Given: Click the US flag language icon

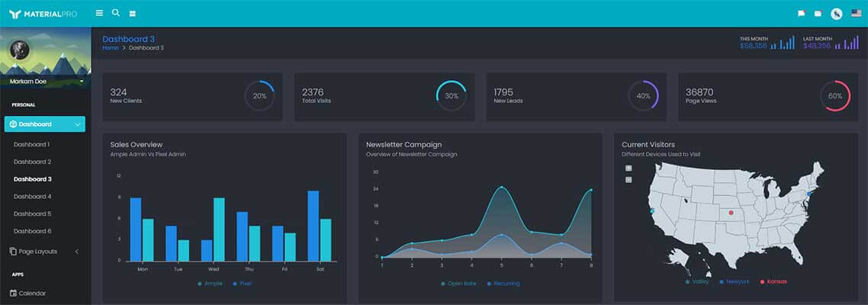Looking at the screenshot, I should [x=856, y=13].
